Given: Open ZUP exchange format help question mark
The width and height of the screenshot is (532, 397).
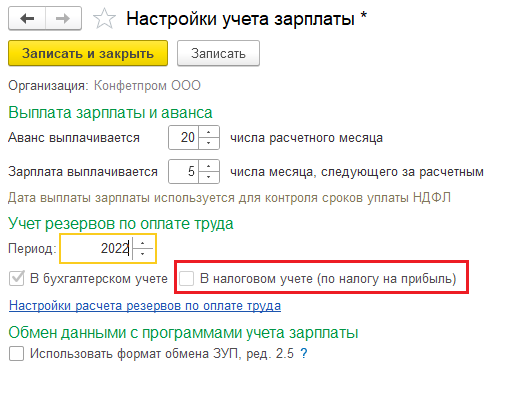Looking at the screenshot, I should pyautogui.click(x=304, y=354).
